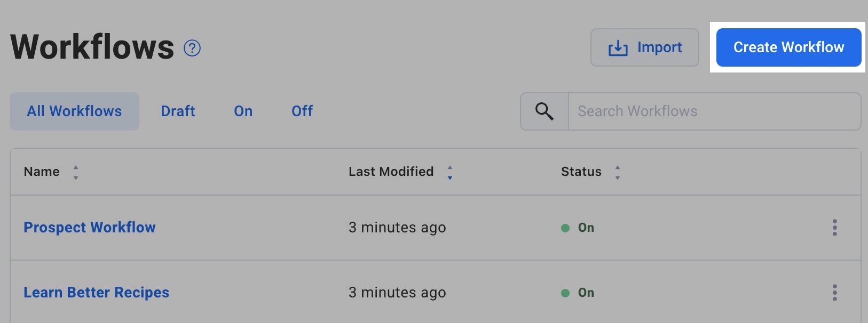The width and height of the screenshot is (868, 323).
Task: Click the Workflows help question mark icon
Action: tap(192, 47)
